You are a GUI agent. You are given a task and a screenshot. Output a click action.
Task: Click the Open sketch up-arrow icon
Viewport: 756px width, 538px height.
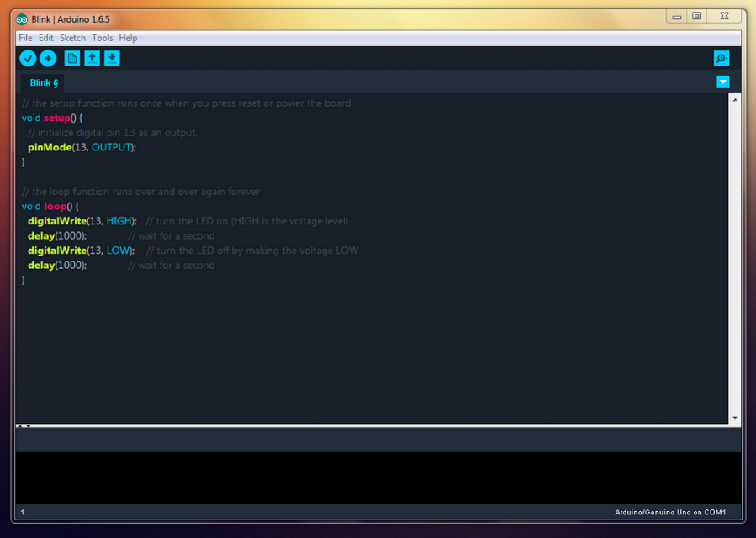(92, 58)
